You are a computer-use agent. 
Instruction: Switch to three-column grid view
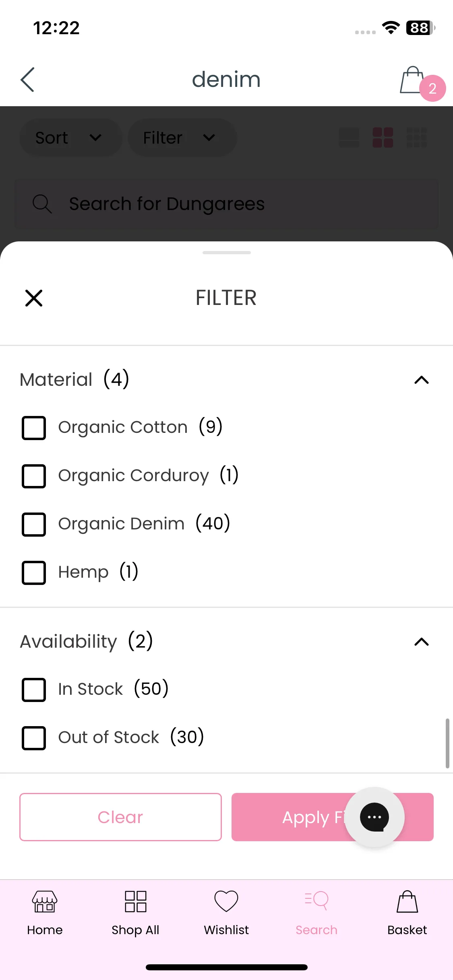tap(417, 138)
